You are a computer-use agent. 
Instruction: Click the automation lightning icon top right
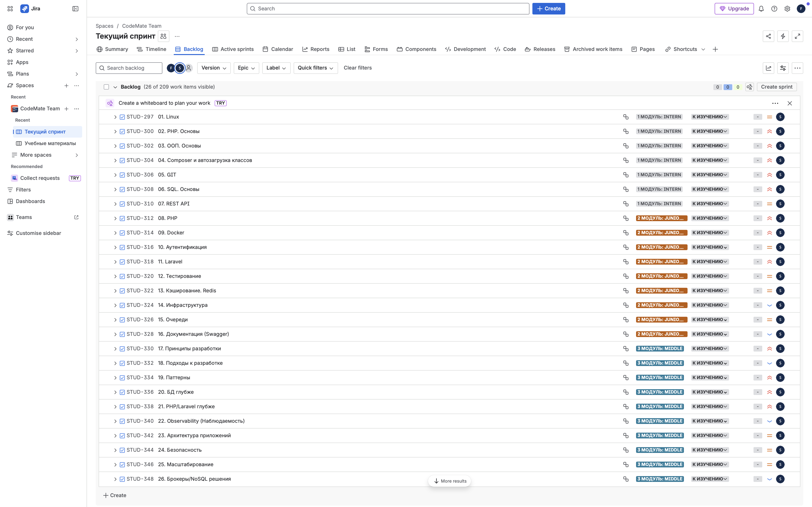pos(783,36)
